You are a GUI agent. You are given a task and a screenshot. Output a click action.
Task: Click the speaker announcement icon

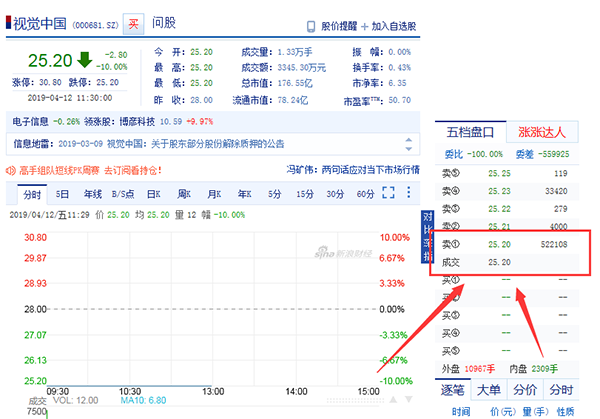pyautogui.click(x=12, y=171)
